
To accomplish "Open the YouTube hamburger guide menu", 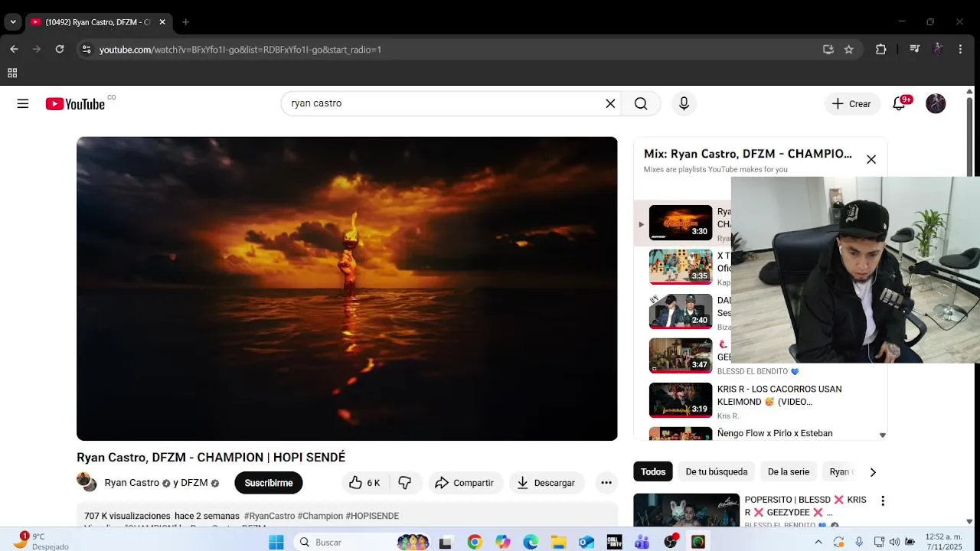I will pos(23,103).
